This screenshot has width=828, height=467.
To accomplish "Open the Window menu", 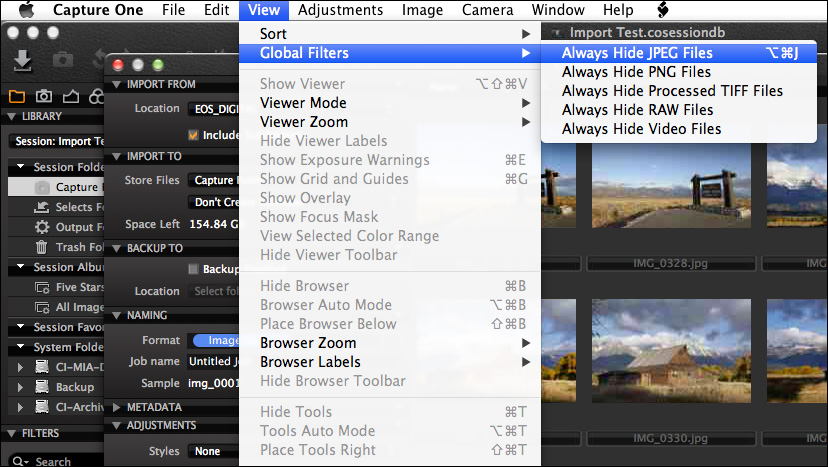I will click(558, 10).
